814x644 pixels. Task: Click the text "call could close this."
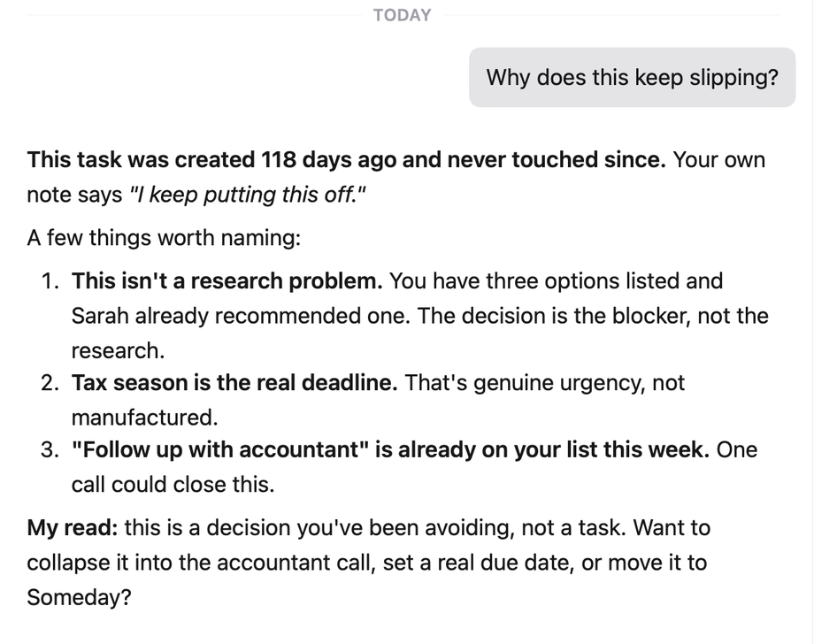pyautogui.click(x=173, y=485)
